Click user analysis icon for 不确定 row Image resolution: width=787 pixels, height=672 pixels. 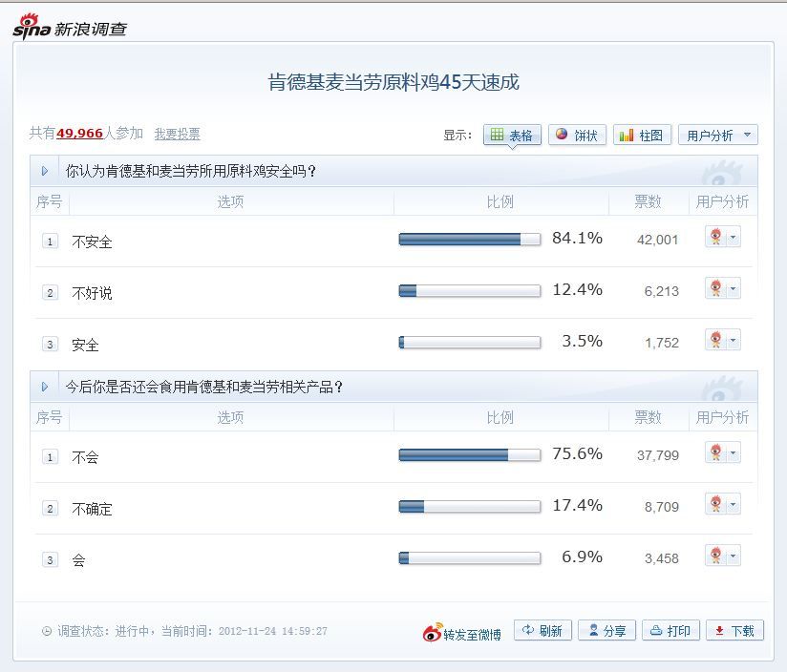[716, 503]
